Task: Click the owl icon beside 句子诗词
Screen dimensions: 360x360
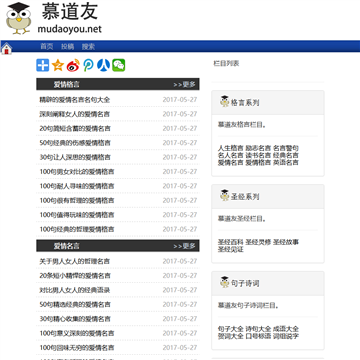Action: click(225, 282)
